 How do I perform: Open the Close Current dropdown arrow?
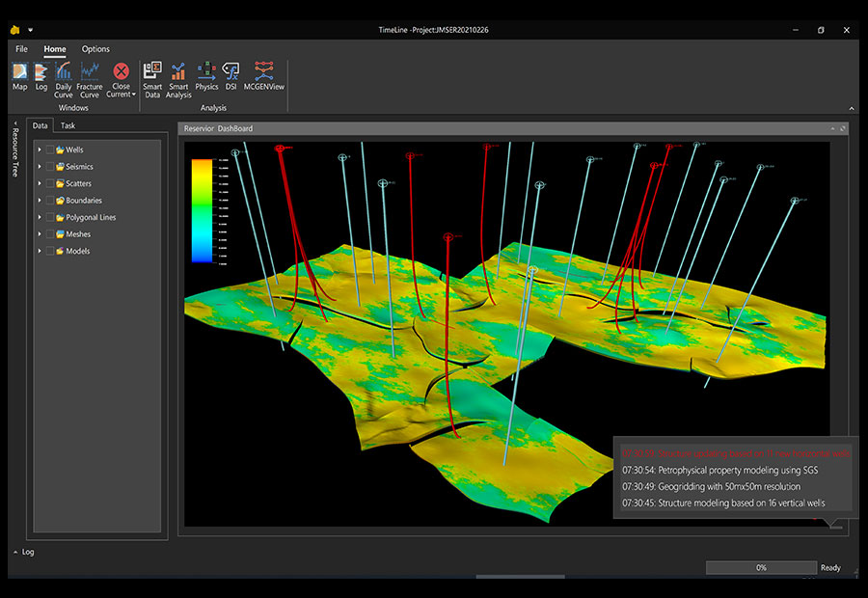tap(134, 95)
